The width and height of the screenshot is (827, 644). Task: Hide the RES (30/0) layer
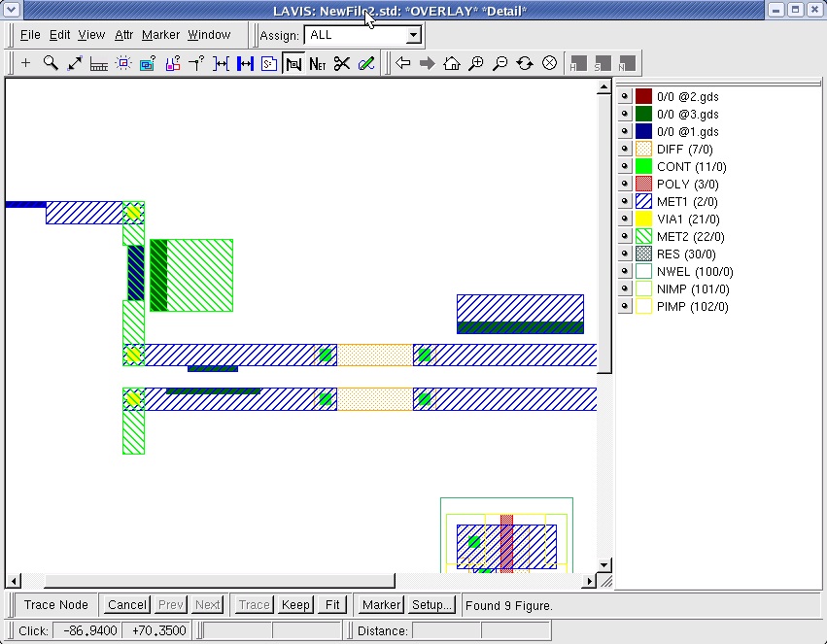tap(625, 254)
